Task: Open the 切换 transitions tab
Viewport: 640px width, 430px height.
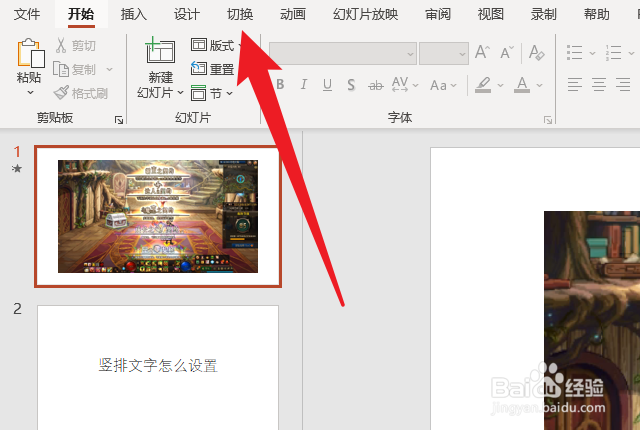Action: click(240, 15)
